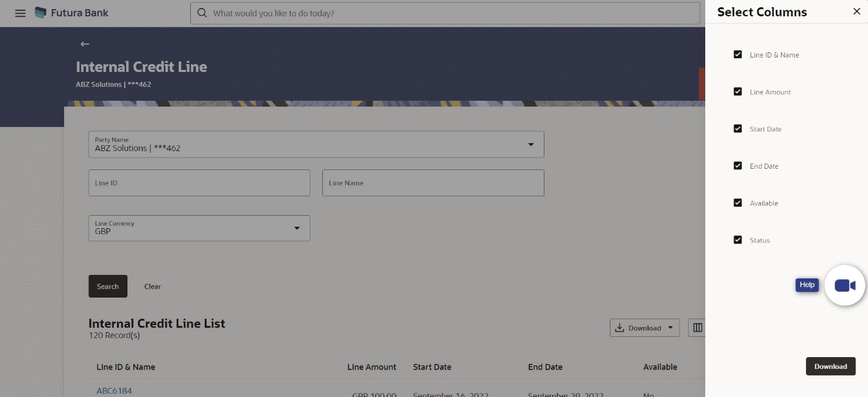Screen dimensions: 868x397
Task: Click the Help label button
Action: (807, 285)
